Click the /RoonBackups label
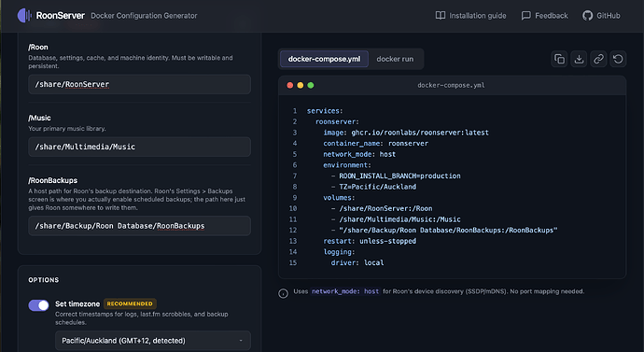This screenshot has height=352, width=644. click(x=52, y=180)
